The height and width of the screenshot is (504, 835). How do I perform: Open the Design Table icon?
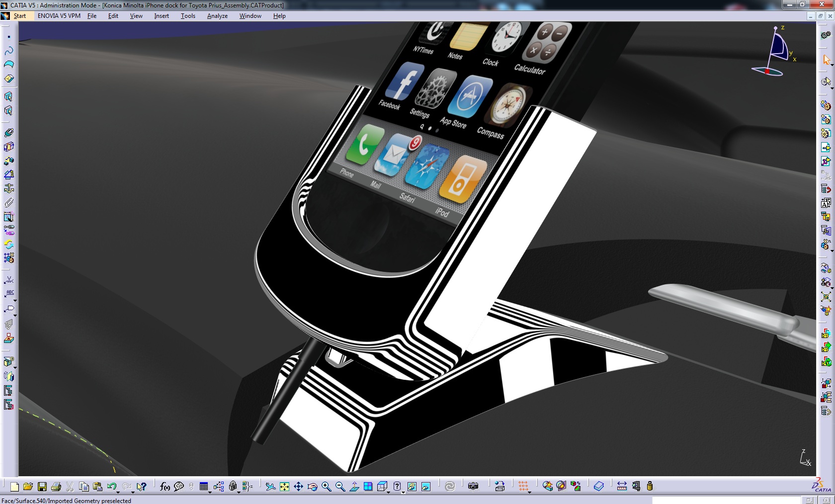pyautogui.click(x=203, y=486)
